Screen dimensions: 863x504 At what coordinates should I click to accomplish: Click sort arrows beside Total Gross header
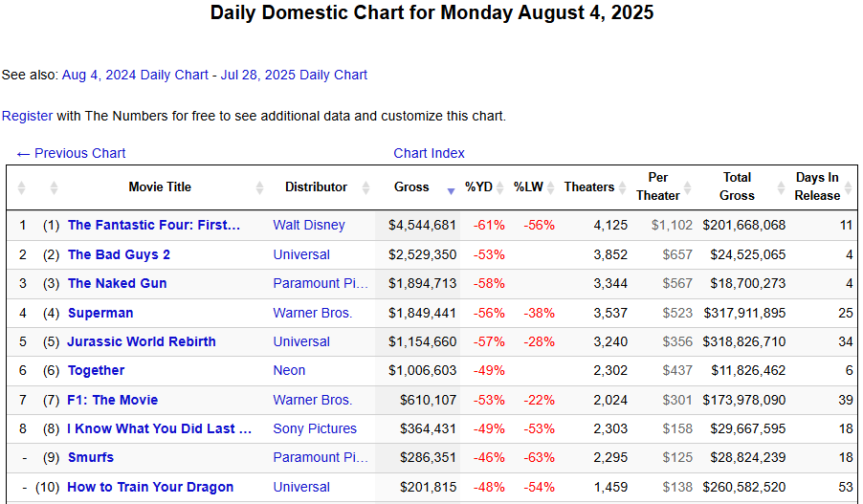781,187
